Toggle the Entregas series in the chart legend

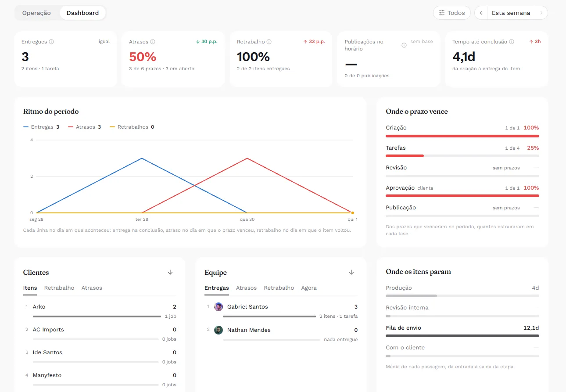click(41, 127)
